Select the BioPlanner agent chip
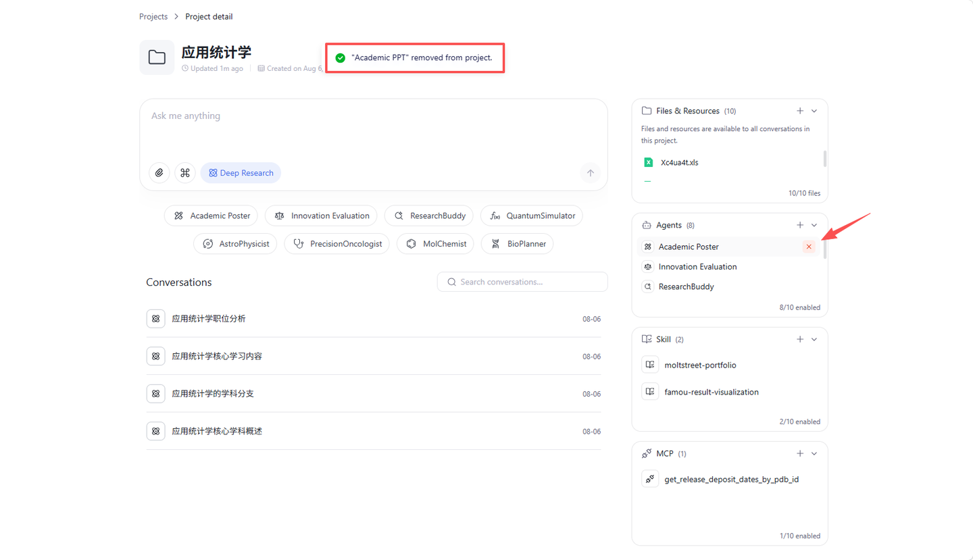 click(x=517, y=244)
